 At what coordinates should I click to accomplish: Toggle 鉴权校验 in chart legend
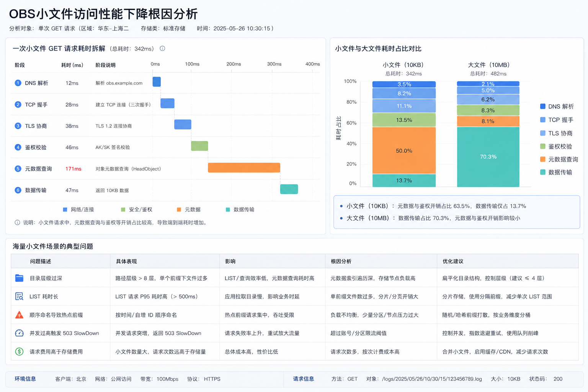tap(556, 146)
